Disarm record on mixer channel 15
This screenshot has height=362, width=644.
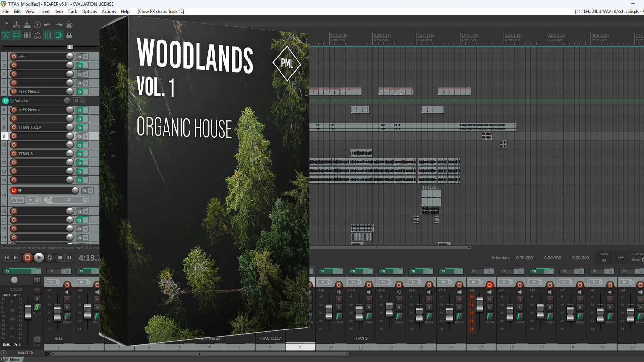click(x=489, y=285)
